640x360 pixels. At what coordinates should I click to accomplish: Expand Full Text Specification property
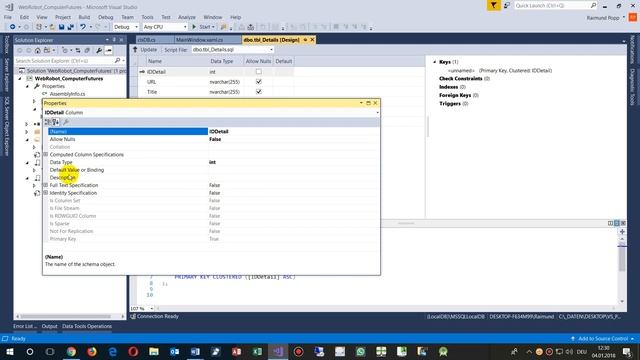[x=46, y=185]
